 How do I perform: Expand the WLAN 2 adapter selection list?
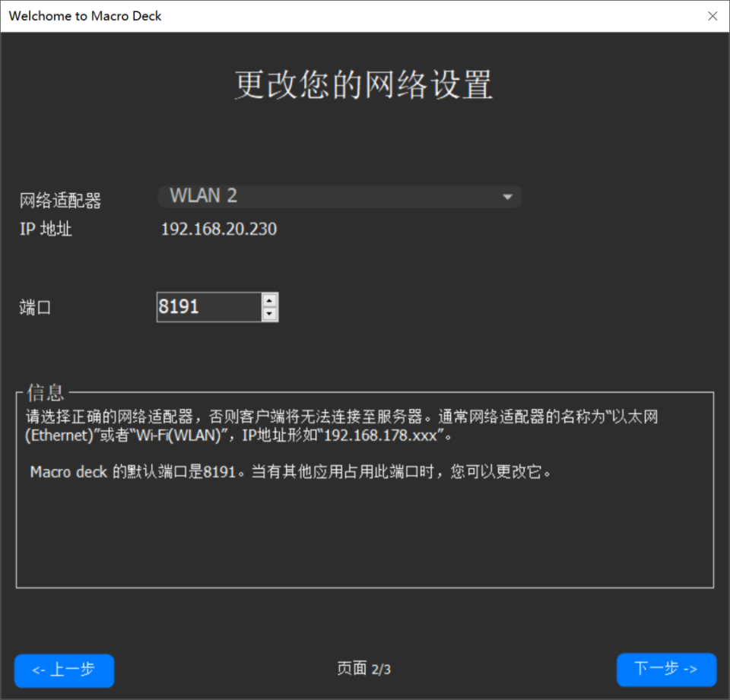pos(340,195)
